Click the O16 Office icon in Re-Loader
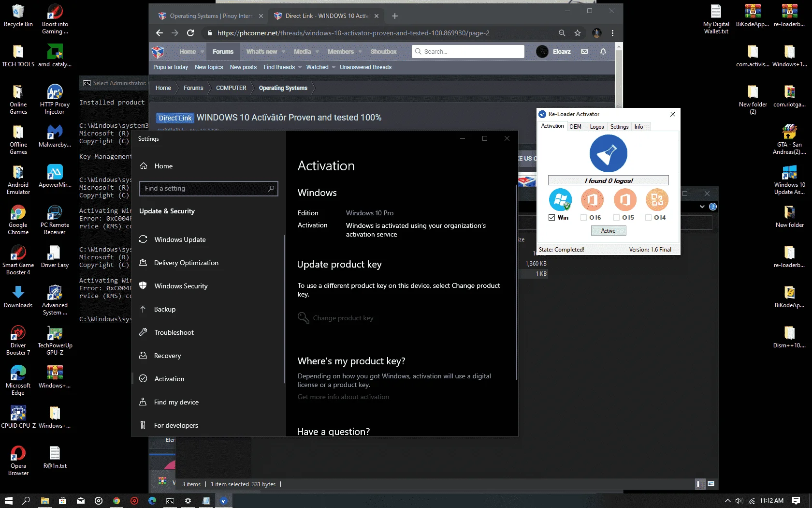Viewport: 812px width, 508px height. pos(592,199)
